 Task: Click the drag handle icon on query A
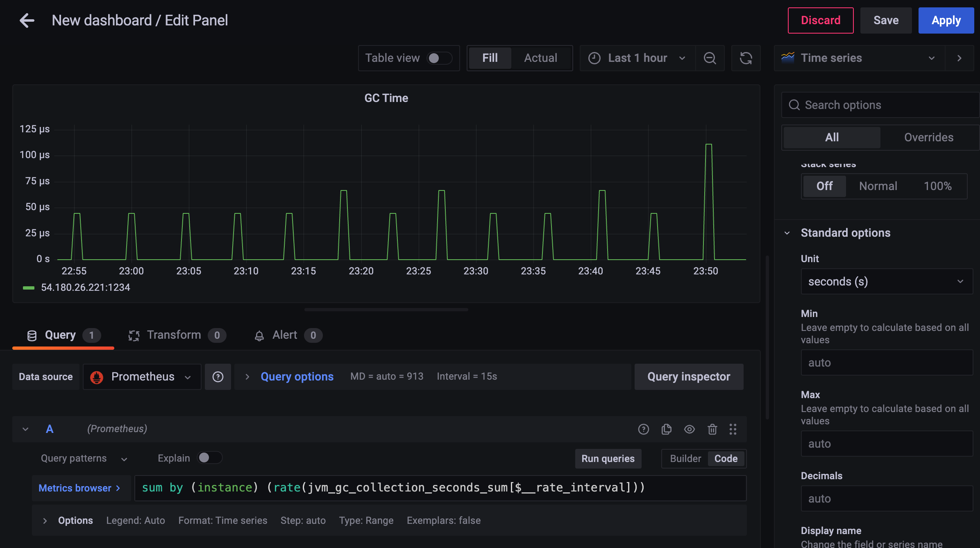733,429
